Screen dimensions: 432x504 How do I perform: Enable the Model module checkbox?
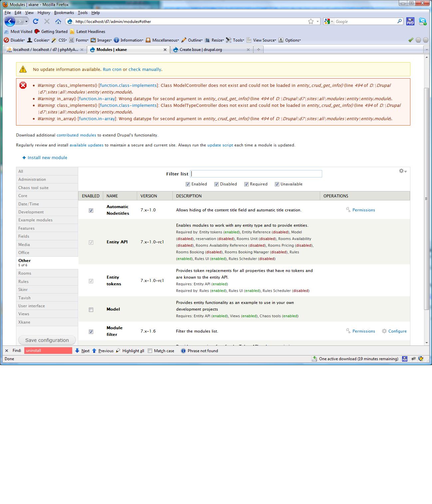(x=91, y=310)
